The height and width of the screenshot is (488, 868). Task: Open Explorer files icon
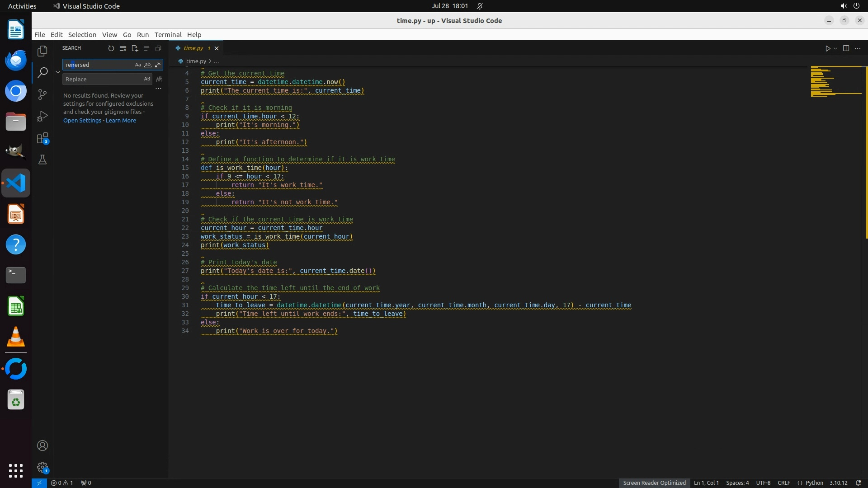pos(42,51)
